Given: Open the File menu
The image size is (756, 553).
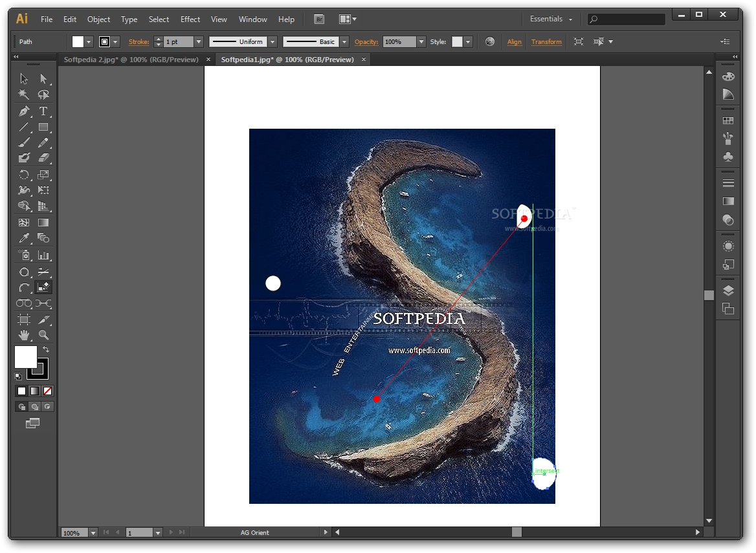Looking at the screenshot, I should click(x=47, y=19).
